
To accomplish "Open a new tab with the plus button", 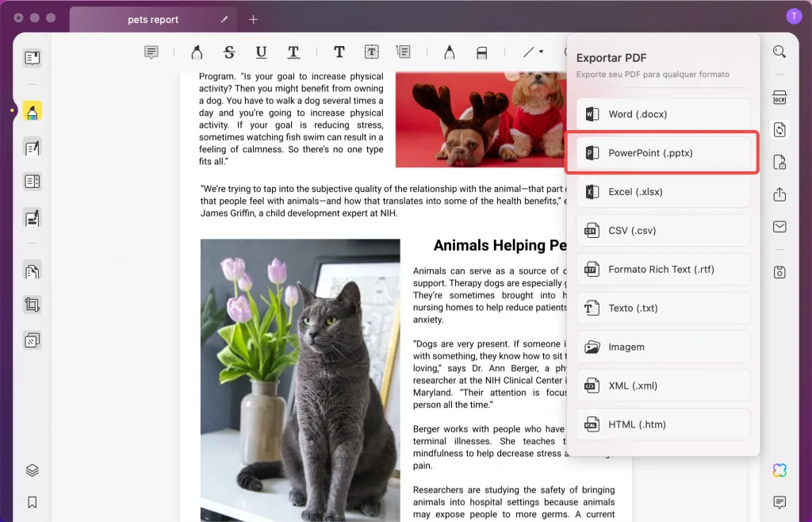I will pyautogui.click(x=251, y=19).
